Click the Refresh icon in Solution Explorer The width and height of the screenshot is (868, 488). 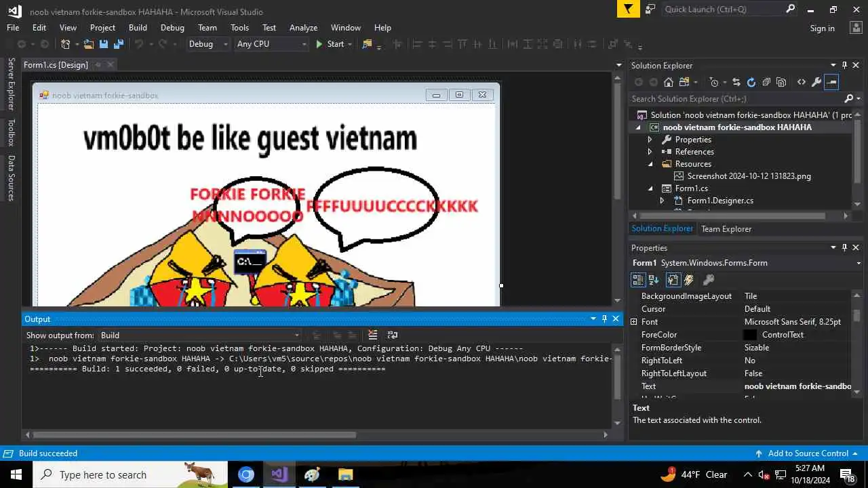[x=751, y=82]
